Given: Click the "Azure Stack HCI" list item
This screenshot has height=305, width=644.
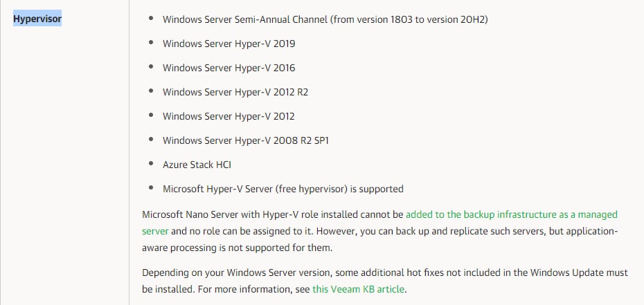Looking at the screenshot, I should 197,165.
